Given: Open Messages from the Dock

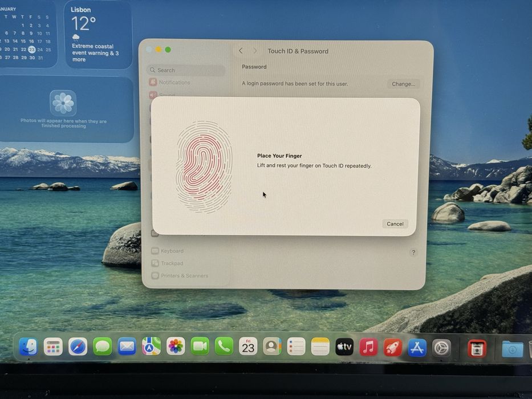Looking at the screenshot, I should click(103, 347).
